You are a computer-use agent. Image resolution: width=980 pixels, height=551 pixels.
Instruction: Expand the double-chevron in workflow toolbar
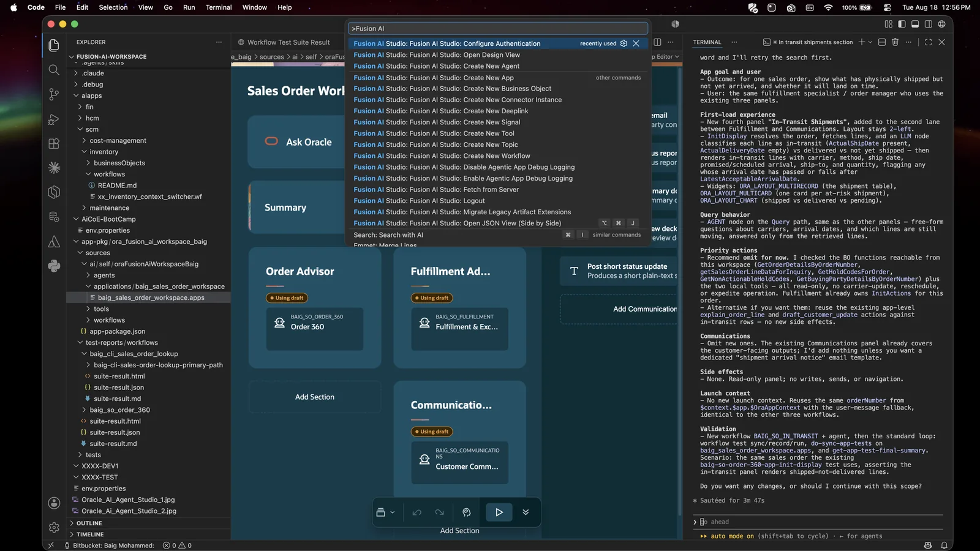526,512
